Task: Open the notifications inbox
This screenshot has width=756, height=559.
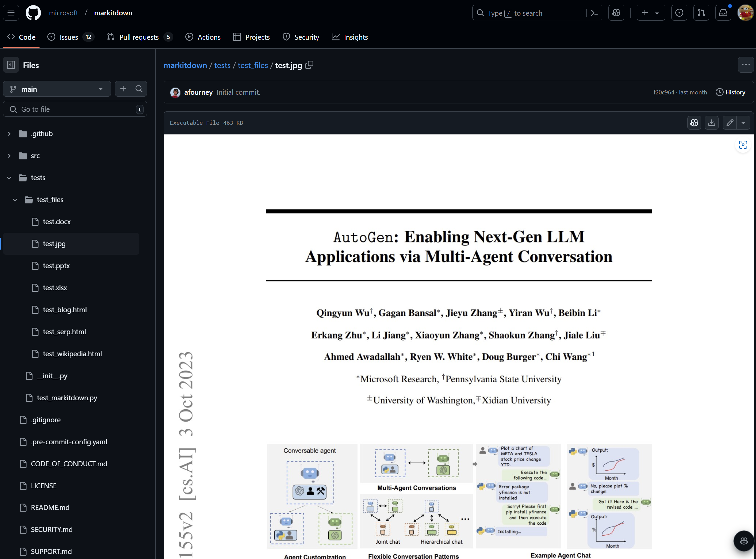Action: (723, 13)
